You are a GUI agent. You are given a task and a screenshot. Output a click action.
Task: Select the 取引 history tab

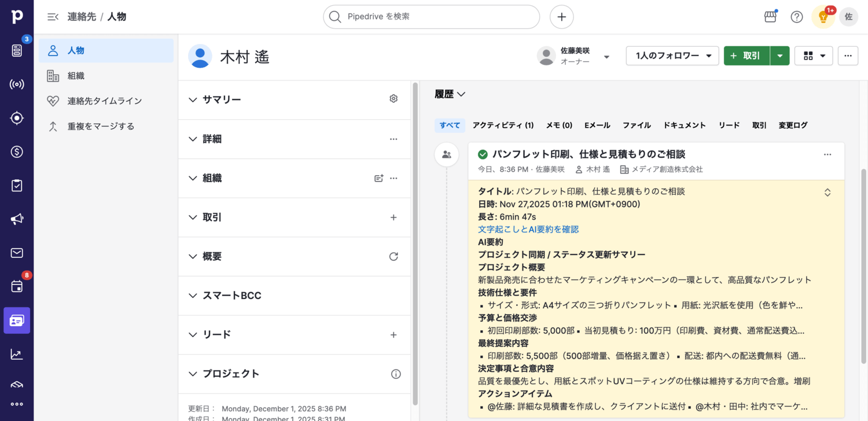[759, 125]
